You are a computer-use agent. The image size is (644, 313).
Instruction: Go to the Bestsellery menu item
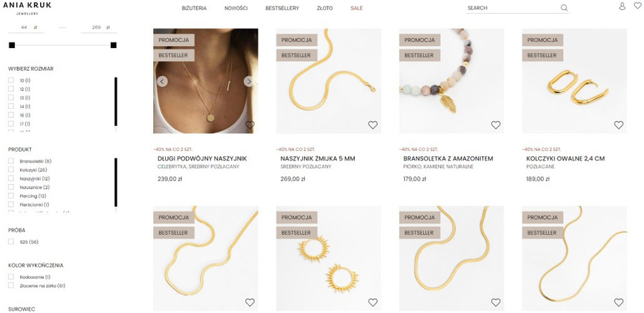282,8
